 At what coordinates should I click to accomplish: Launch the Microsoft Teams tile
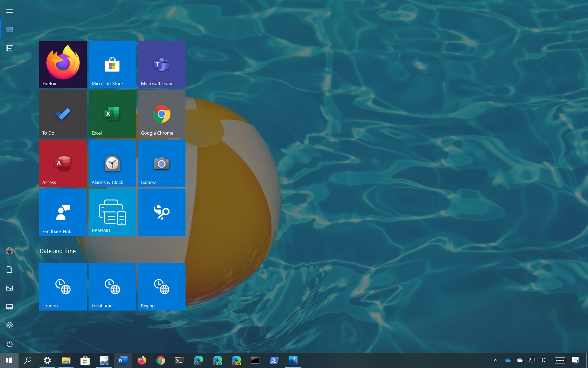162,64
